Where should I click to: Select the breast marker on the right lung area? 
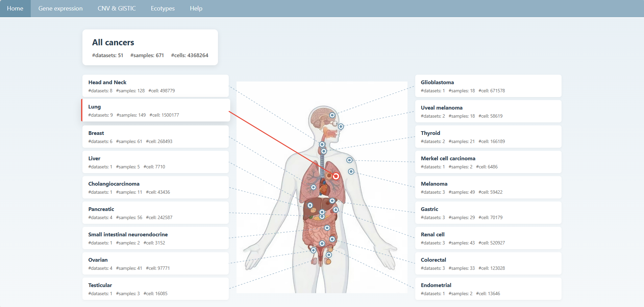(x=314, y=187)
